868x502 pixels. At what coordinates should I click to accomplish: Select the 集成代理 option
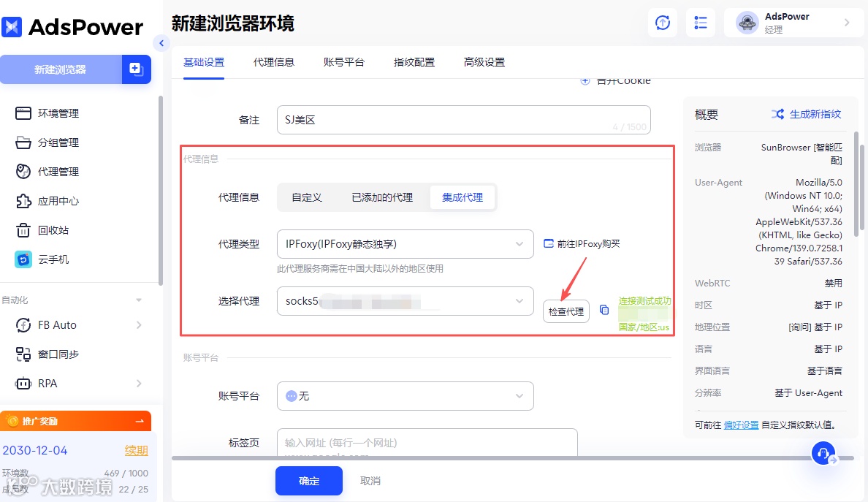tap(462, 197)
